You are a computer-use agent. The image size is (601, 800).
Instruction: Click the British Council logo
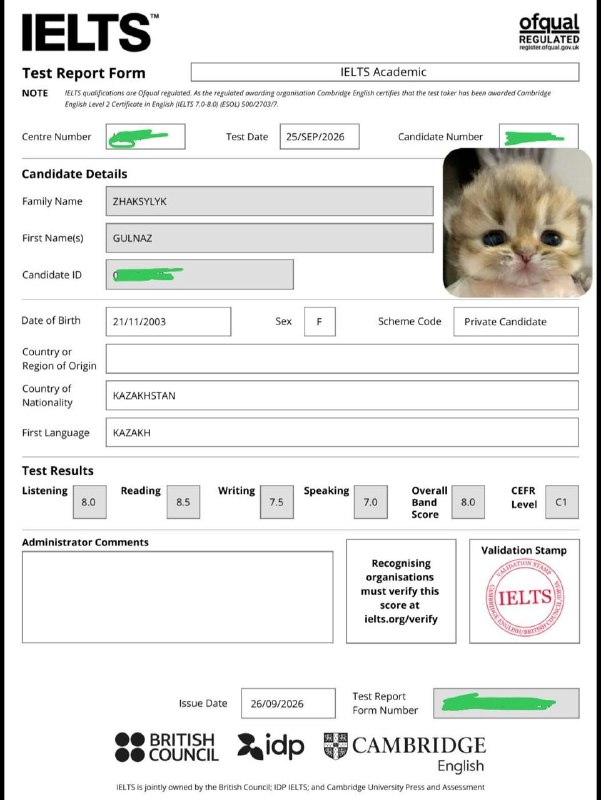[x=167, y=747]
